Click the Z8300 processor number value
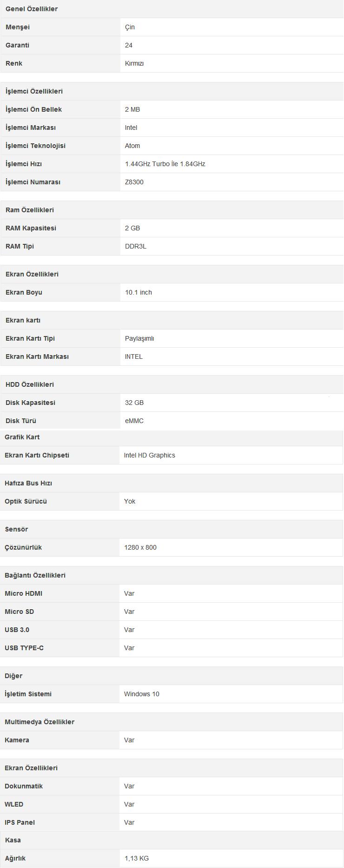The image size is (344, 868). [x=134, y=182]
